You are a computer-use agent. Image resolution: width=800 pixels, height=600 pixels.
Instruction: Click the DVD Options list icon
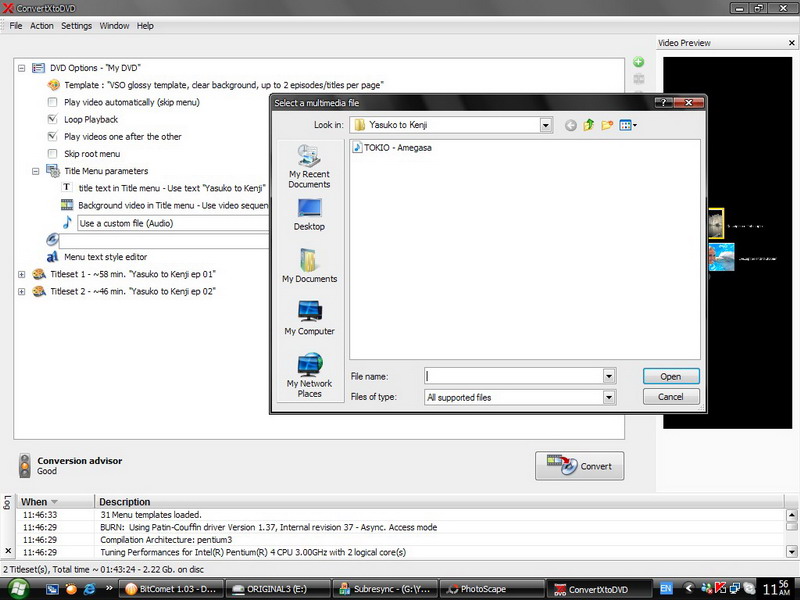[38, 68]
